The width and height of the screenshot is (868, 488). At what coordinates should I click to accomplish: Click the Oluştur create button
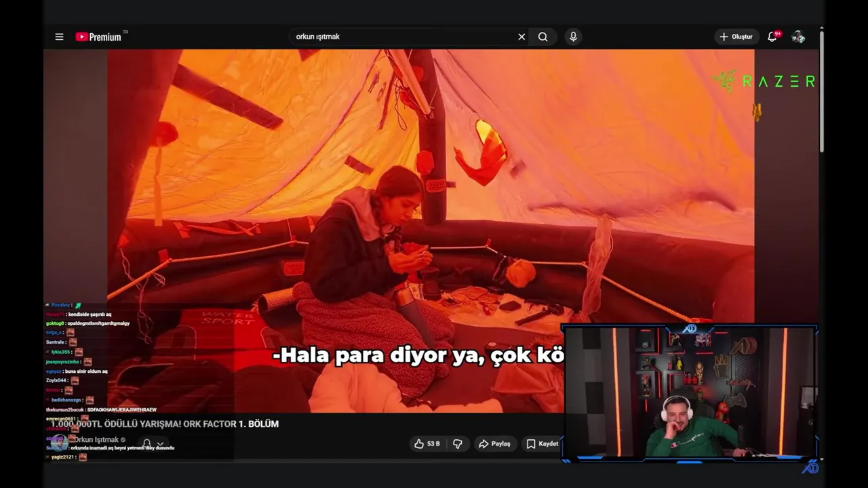736,37
